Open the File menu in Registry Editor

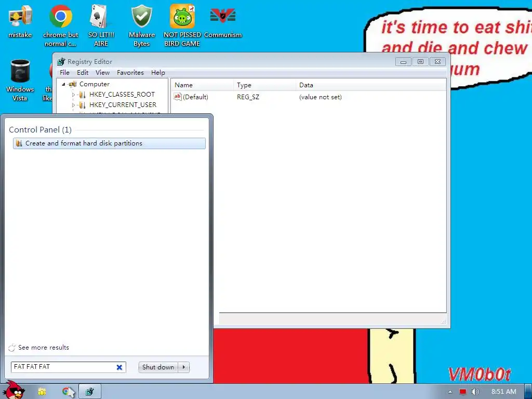click(x=64, y=73)
